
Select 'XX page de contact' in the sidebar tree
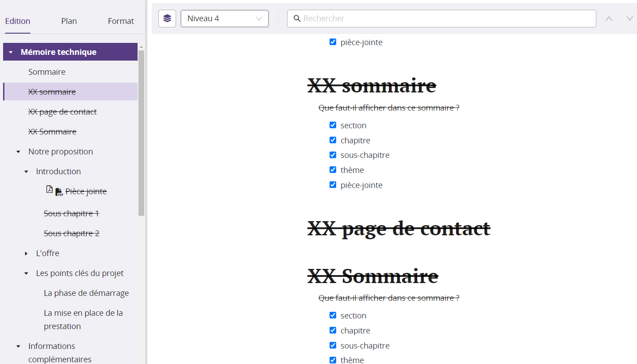(62, 112)
